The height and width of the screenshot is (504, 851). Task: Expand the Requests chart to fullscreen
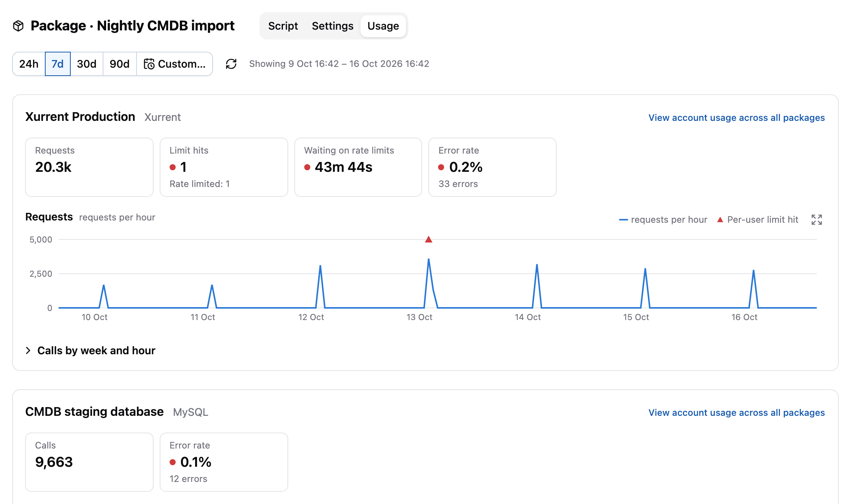click(817, 220)
